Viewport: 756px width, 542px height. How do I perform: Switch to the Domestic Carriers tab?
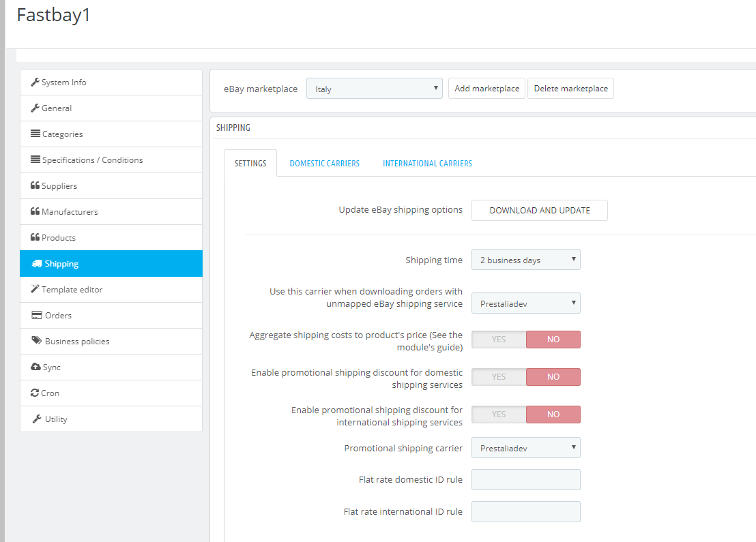click(x=325, y=164)
